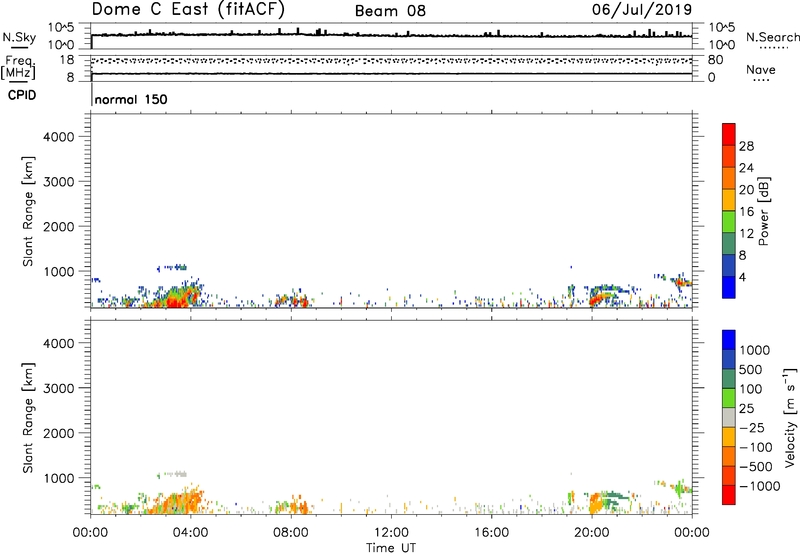Click the '4000' tick of power panel
This screenshot has width=800, height=554.
click(x=59, y=137)
